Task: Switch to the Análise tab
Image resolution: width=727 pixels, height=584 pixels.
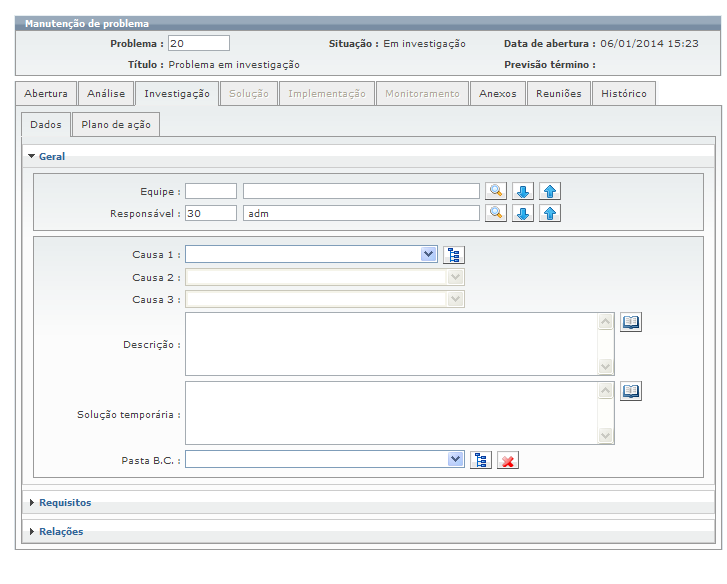Action: click(106, 94)
